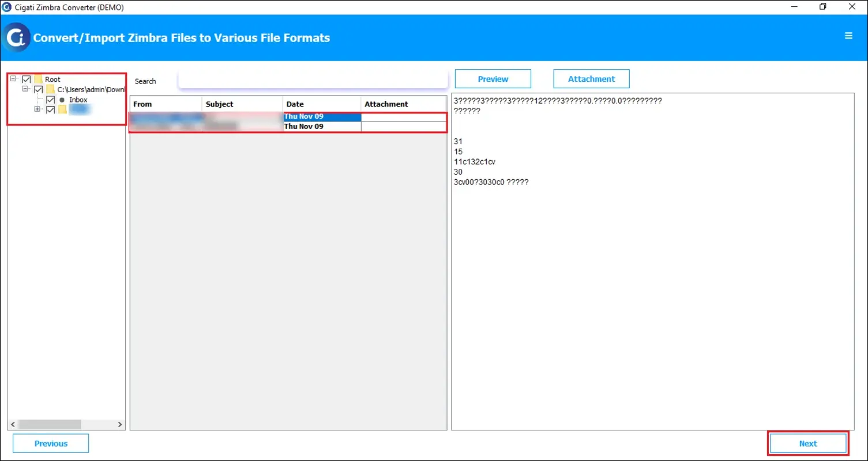Toggle the C:\Users\admin path checkbox

(39, 89)
